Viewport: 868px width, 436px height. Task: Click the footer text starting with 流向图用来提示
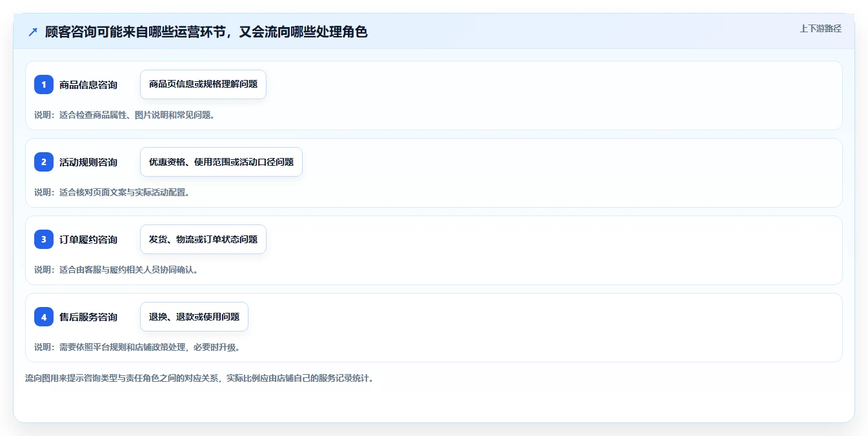point(199,378)
